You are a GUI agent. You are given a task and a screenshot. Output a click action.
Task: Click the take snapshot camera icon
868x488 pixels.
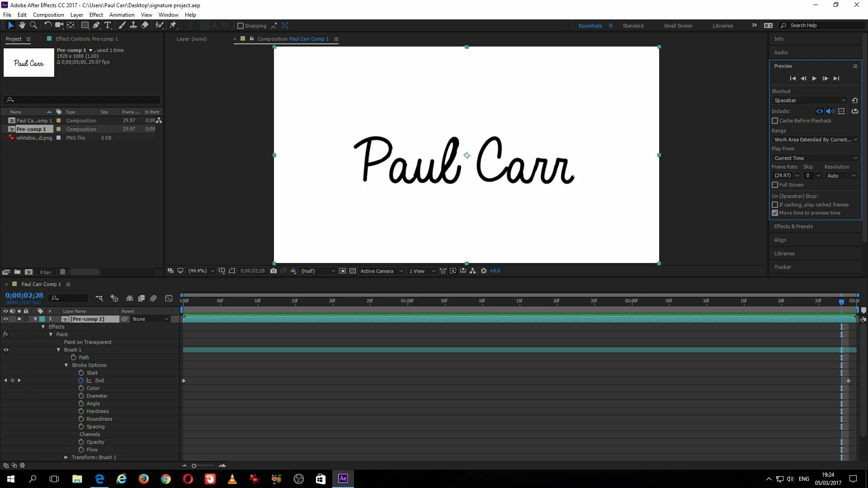point(274,271)
